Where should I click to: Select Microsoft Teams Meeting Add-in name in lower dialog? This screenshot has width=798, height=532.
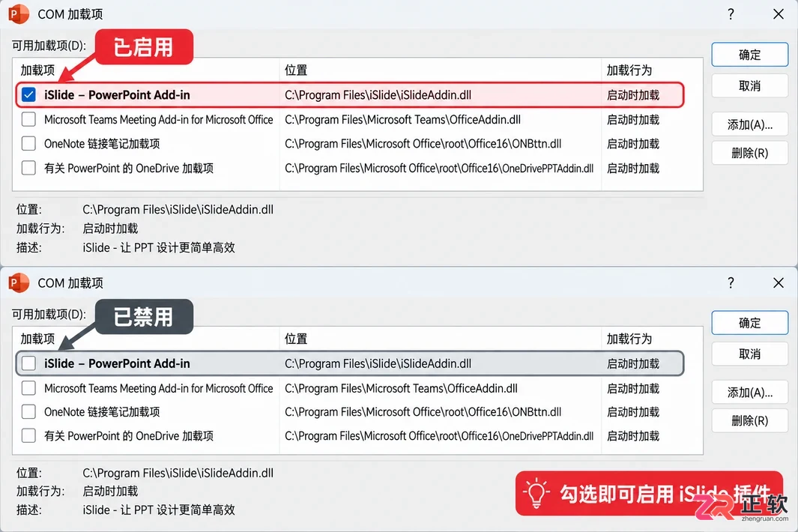[x=158, y=388]
